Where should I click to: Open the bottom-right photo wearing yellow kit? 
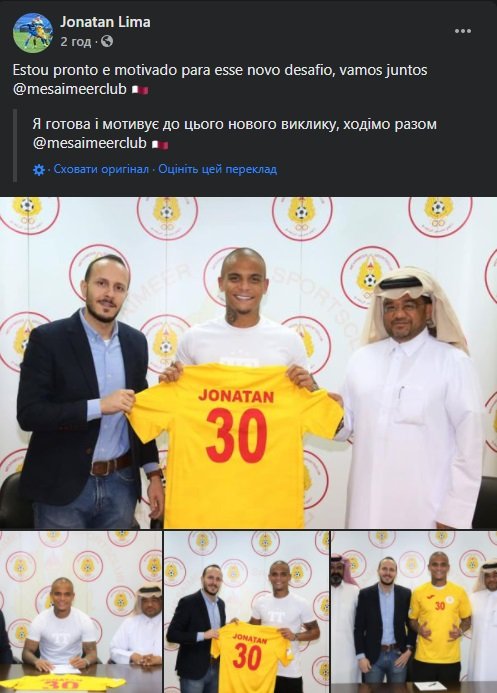point(414,612)
